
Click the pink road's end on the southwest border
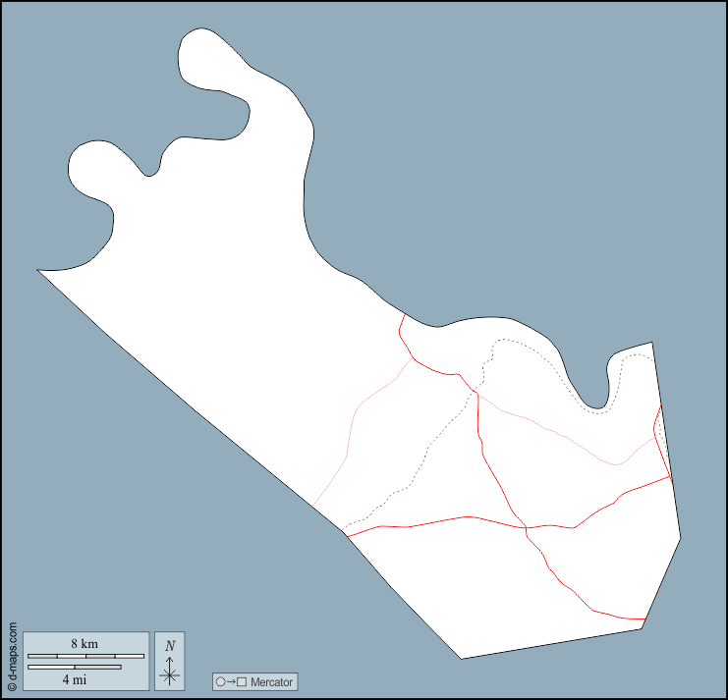tap(313, 505)
